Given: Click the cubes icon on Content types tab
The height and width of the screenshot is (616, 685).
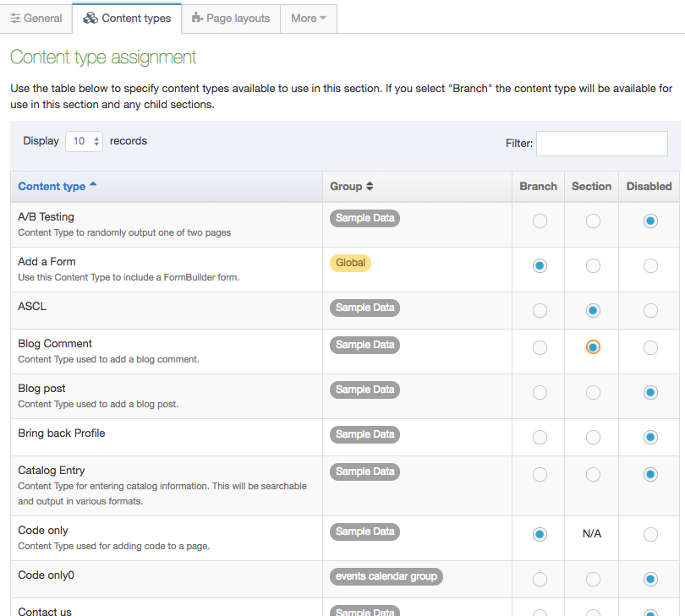Looking at the screenshot, I should tap(90, 19).
